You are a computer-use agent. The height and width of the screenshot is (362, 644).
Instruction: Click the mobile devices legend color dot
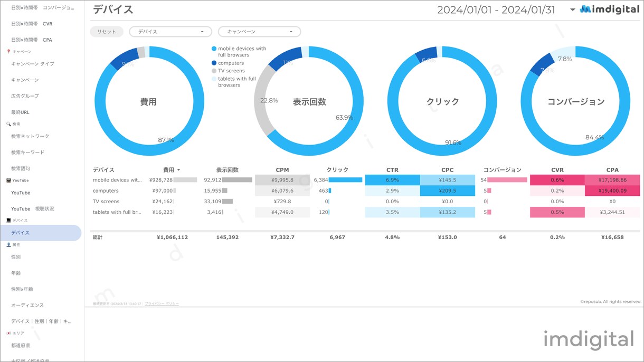(214, 49)
